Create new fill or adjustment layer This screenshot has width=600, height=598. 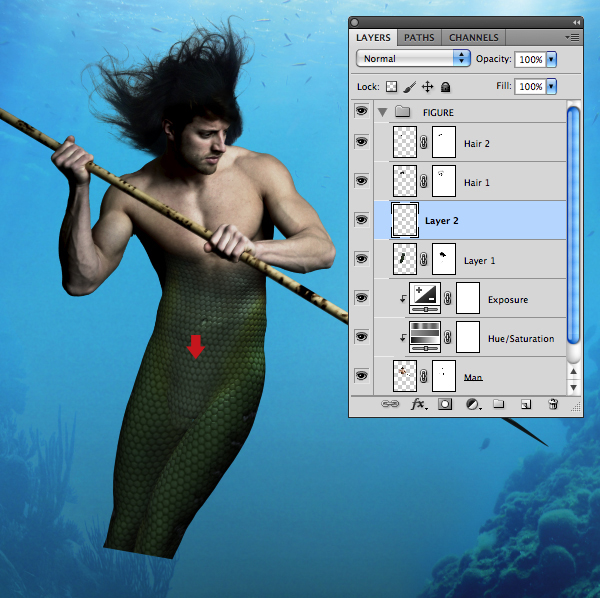(x=473, y=404)
